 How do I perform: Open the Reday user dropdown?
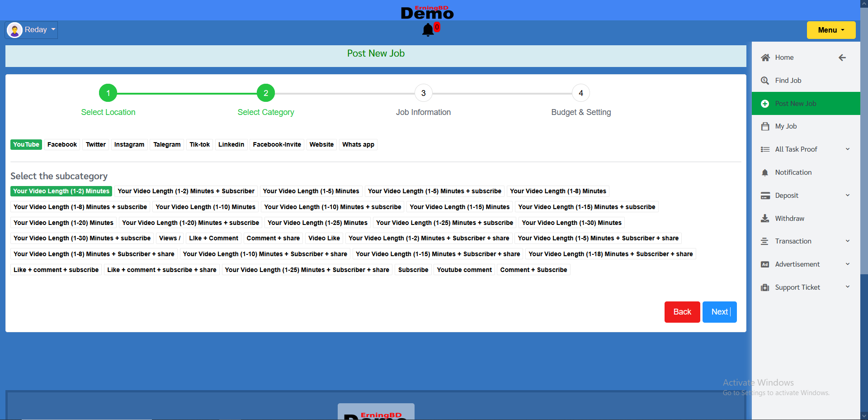[x=32, y=30]
